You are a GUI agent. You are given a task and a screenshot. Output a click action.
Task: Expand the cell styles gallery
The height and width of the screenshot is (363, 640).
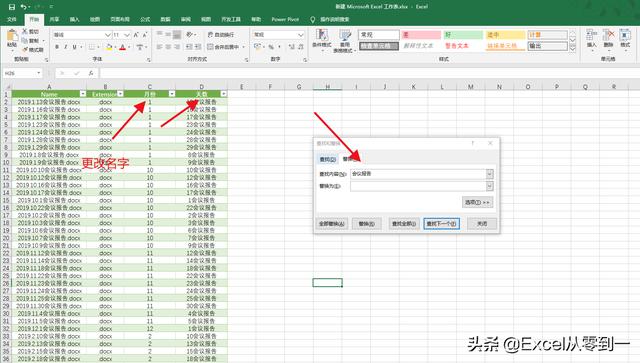[x=572, y=49]
